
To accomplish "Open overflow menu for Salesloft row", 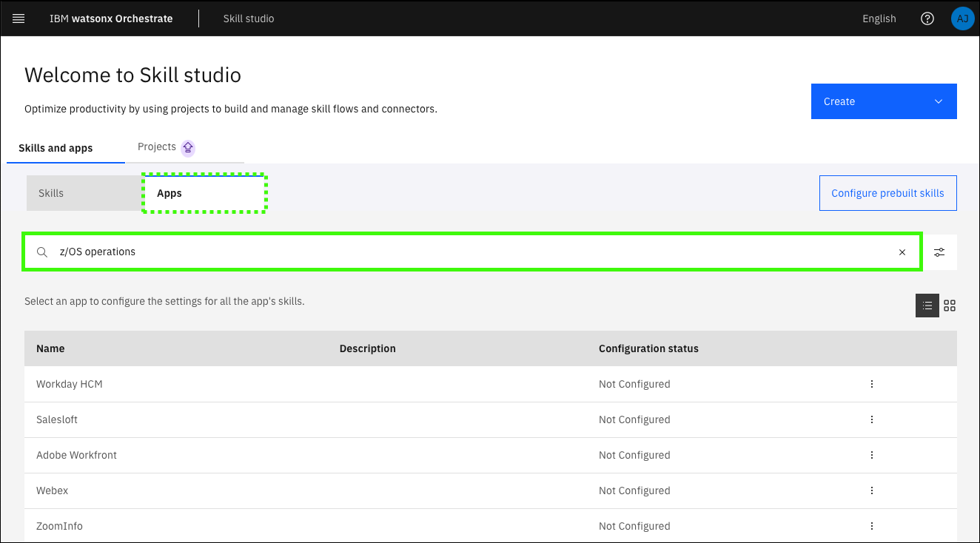I will pos(871,419).
